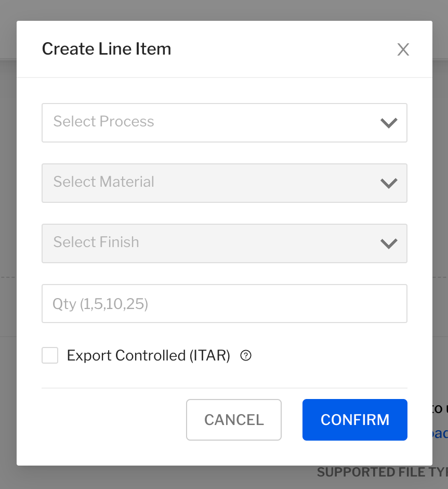The image size is (448, 489).
Task: Click the SUPPORTED FILE TYPES heading
Action: [382, 472]
